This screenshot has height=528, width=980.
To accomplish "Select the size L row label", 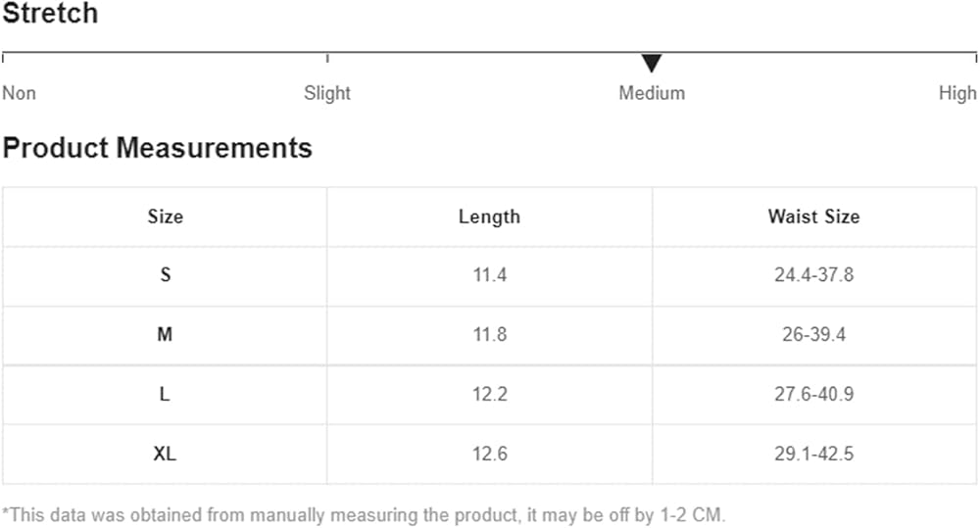I will click(x=165, y=395).
